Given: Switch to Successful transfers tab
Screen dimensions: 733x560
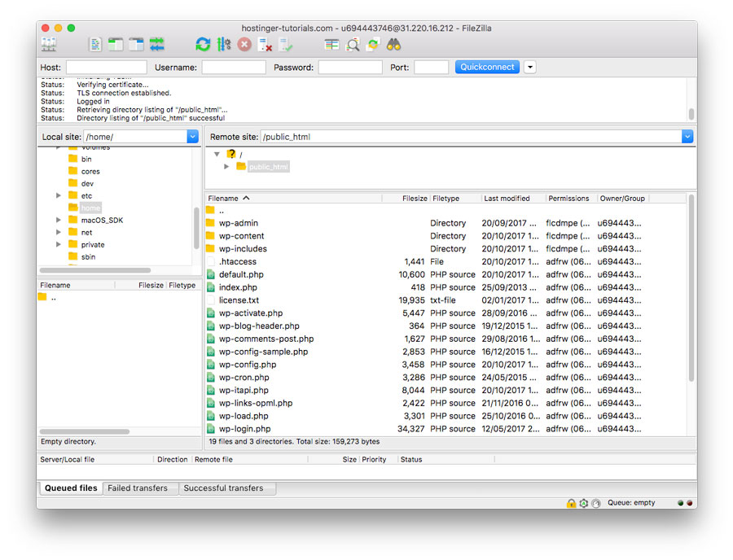Looking at the screenshot, I should pos(223,488).
